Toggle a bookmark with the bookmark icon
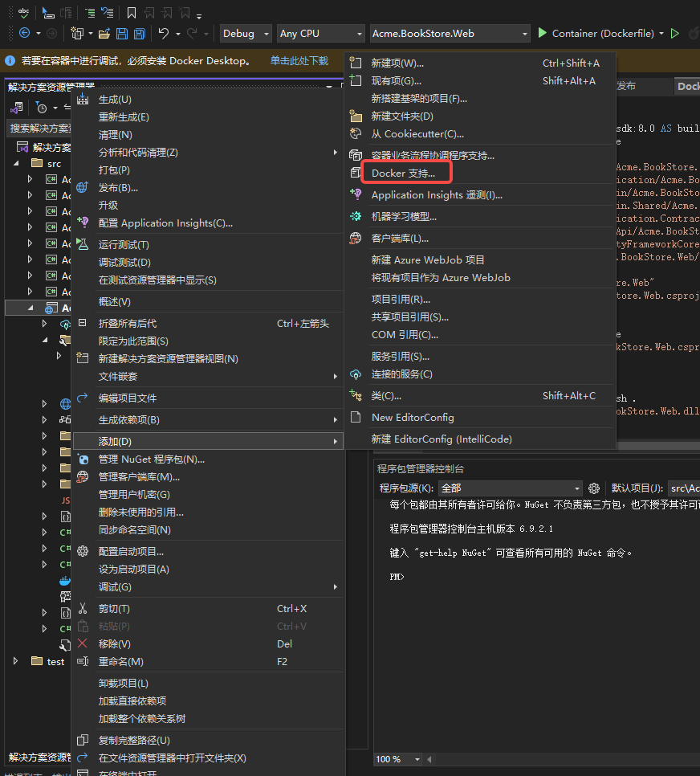Screen dimensions: 700x776 (132, 13)
